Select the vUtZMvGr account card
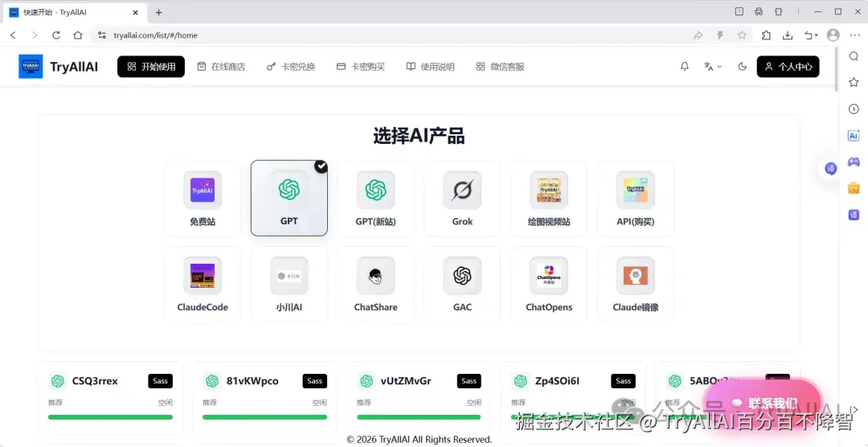This screenshot has height=447, width=868. pos(419,398)
